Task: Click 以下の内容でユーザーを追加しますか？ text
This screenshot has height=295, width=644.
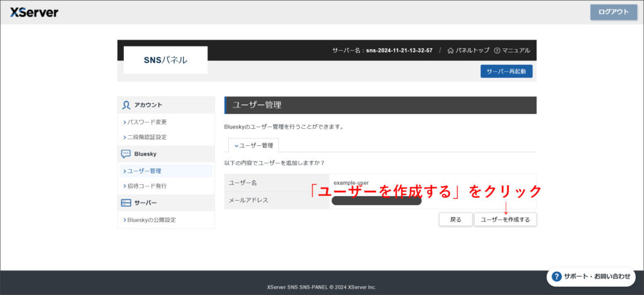Action: [274, 163]
